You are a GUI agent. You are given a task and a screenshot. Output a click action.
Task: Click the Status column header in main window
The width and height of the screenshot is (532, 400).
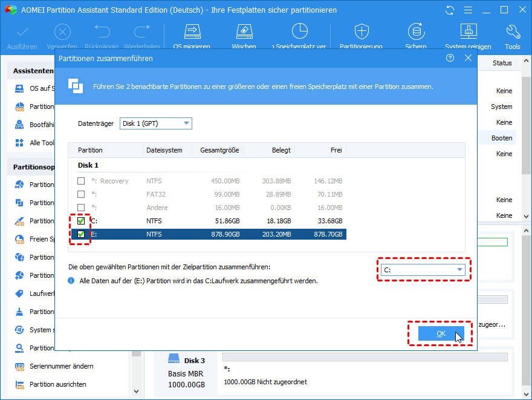(x=502, y=63)
